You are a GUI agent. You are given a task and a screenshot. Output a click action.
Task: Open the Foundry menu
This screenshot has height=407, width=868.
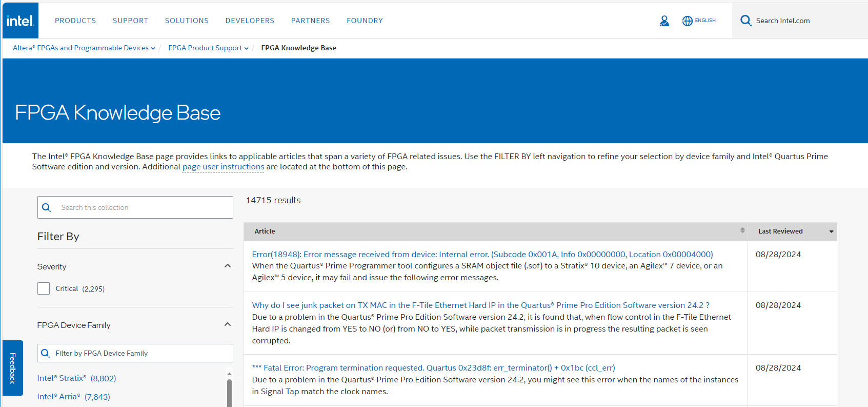(x=365, y=21)
